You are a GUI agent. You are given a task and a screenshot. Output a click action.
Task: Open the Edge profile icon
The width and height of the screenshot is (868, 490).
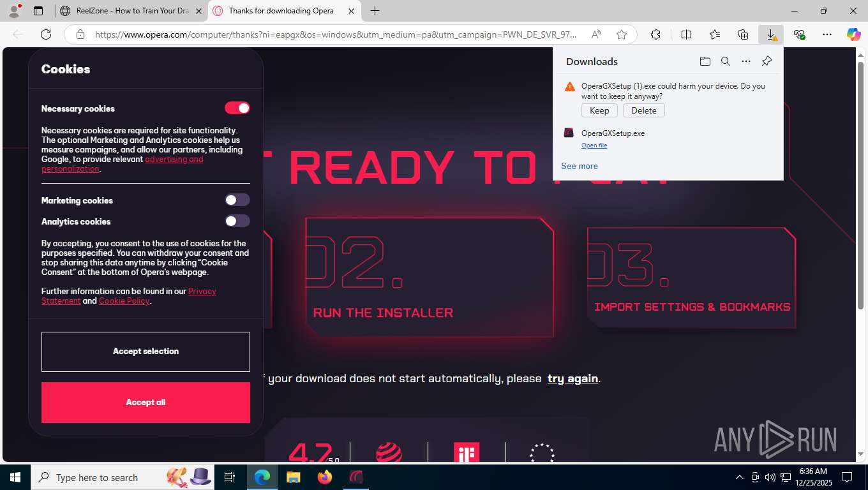point(13,11)
